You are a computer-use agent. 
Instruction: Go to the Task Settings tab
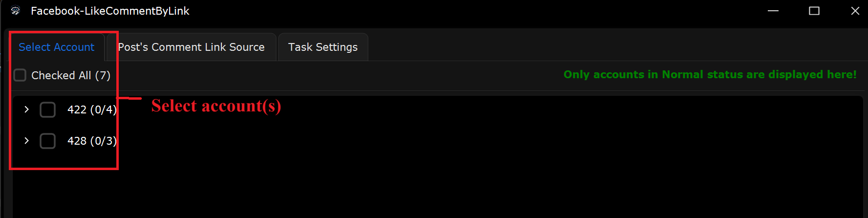click(323, 47)
